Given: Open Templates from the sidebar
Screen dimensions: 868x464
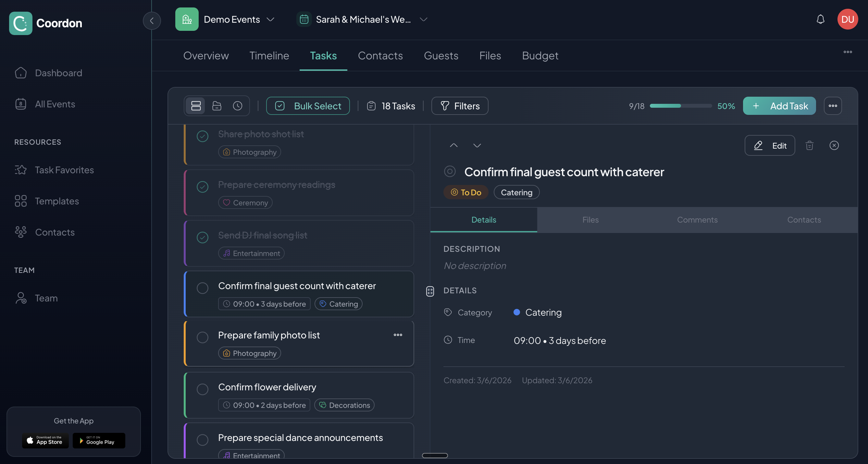Looking at the screenshot, I should point(56,201).
